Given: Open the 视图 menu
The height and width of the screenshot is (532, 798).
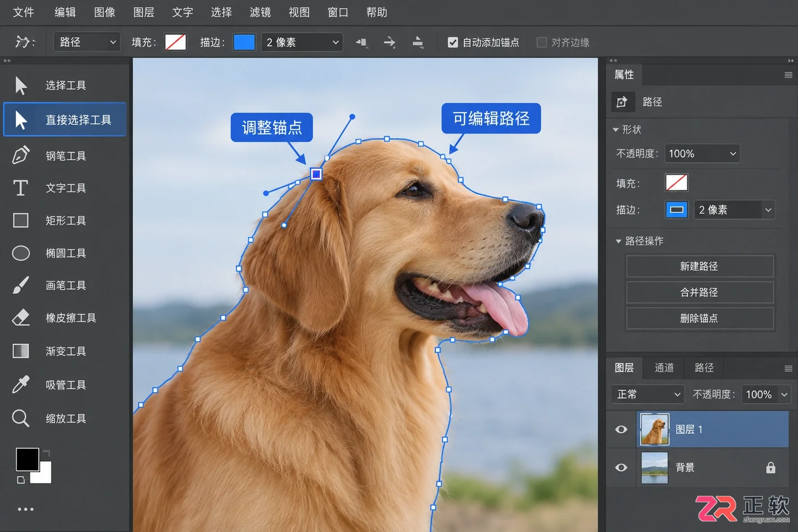Looking at the screenshot, I should tap(299, 12).
